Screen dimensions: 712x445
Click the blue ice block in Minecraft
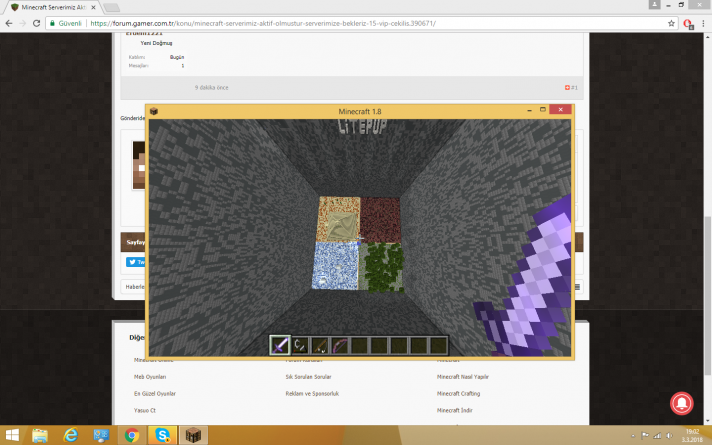click(336, 265)
